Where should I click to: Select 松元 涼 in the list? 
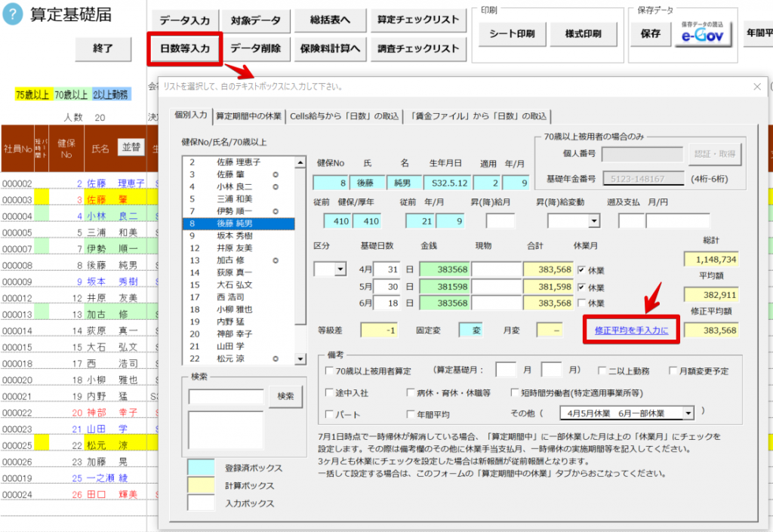239,358
